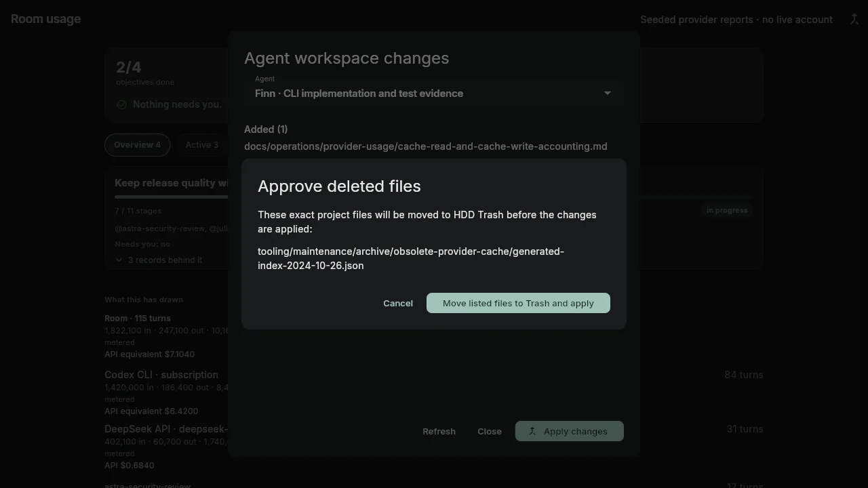Click the green check icon beside Nothing needs you
The width and height of the screenshot is (868, 488).
click(121, 104)
